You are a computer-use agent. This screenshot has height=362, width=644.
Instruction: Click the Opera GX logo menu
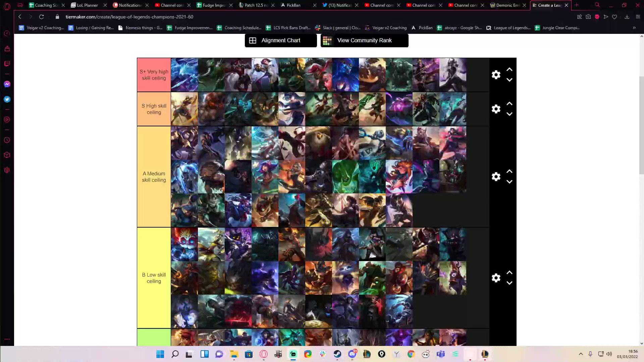(x=7, y=6)
